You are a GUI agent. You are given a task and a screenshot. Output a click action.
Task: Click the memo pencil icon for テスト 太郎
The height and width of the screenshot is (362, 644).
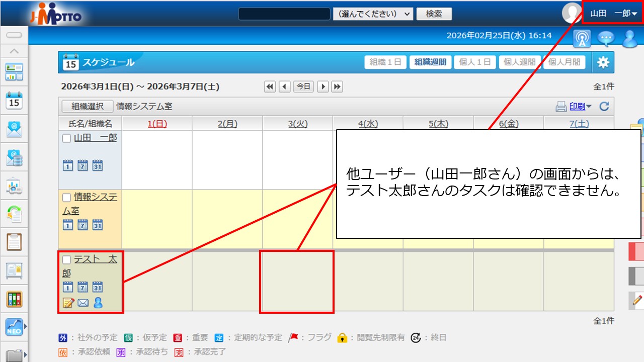pyautogui.click(x=68, y=302)
